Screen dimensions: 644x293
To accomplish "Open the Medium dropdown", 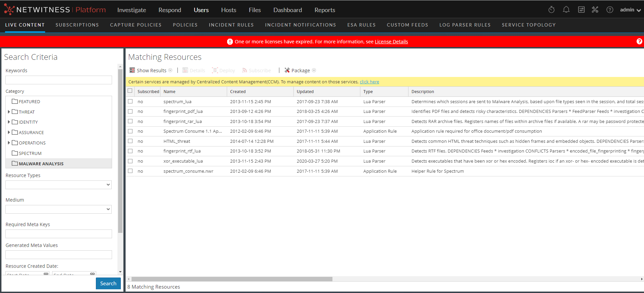I will coord(59,209).
